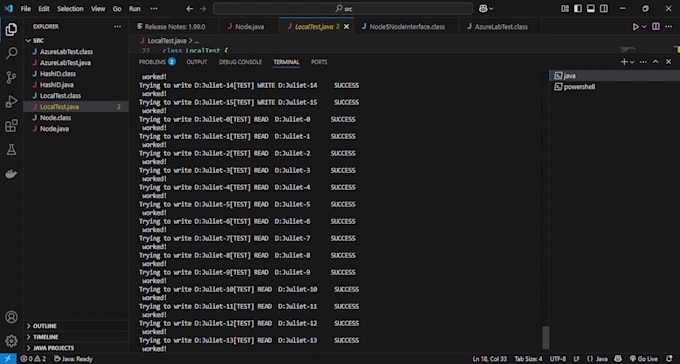The width and height of the screenshot is (680, 364).
Task: Click the Java: Ready status item
Action: pos(73,359)
